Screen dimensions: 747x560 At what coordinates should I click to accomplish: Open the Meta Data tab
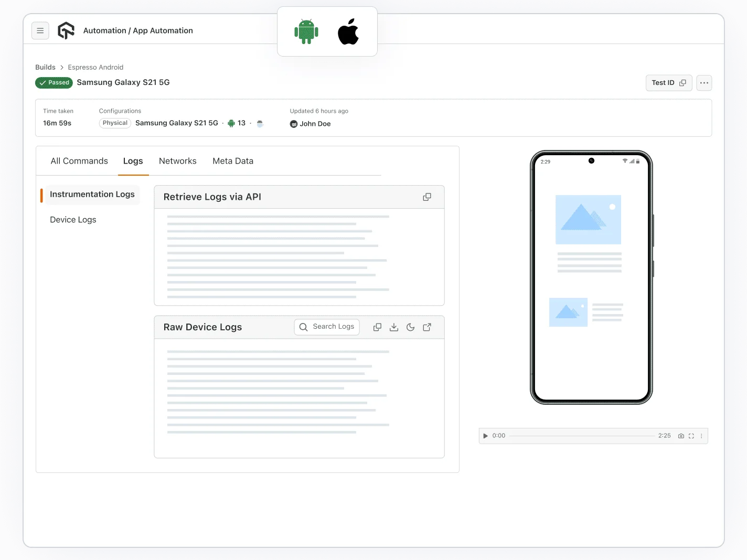(x=233, y=161)
